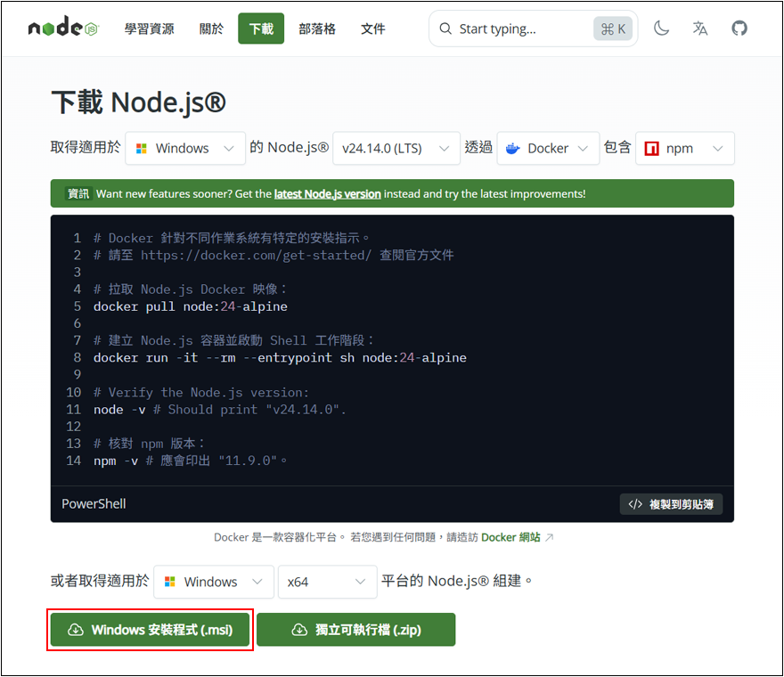Image resolution: width=784 pixels, height=677 pixels.
Task: Open the GitHub icon link
Action: [739, 29]
